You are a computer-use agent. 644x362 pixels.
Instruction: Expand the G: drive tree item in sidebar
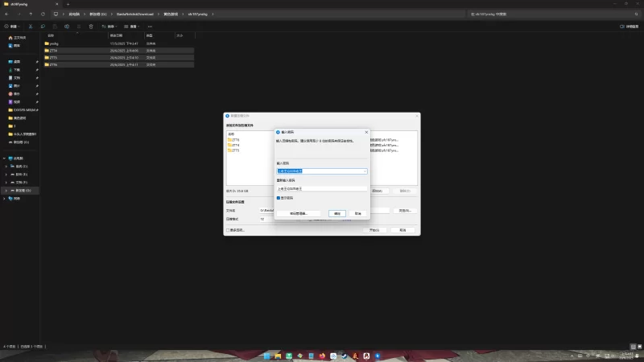tap(6, 191)
